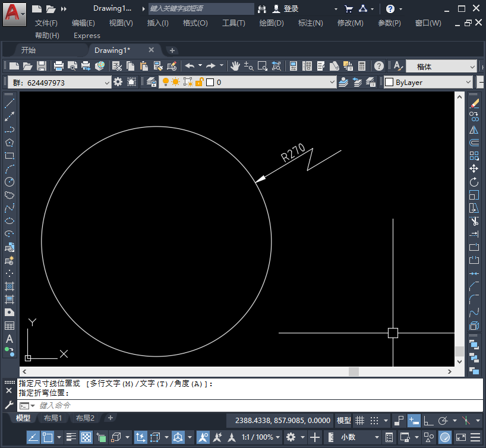Open the 绘图(D) menu
This screenshot has width=486, height=448.
click(271, 23)
